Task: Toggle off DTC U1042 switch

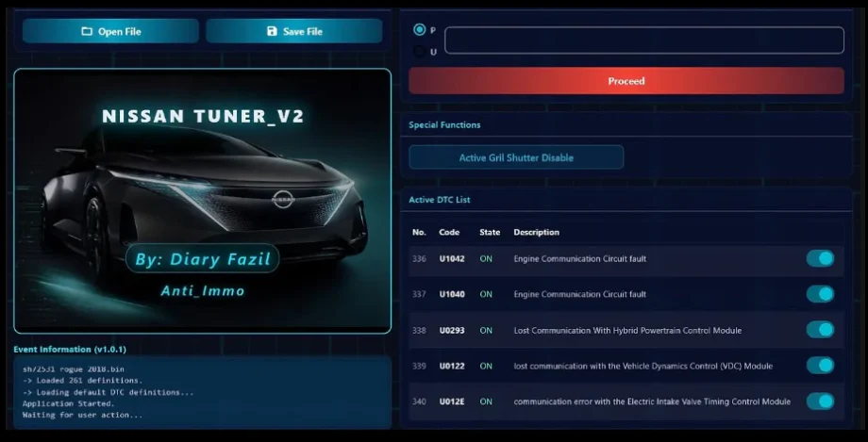Action: (x=820, y=258)
